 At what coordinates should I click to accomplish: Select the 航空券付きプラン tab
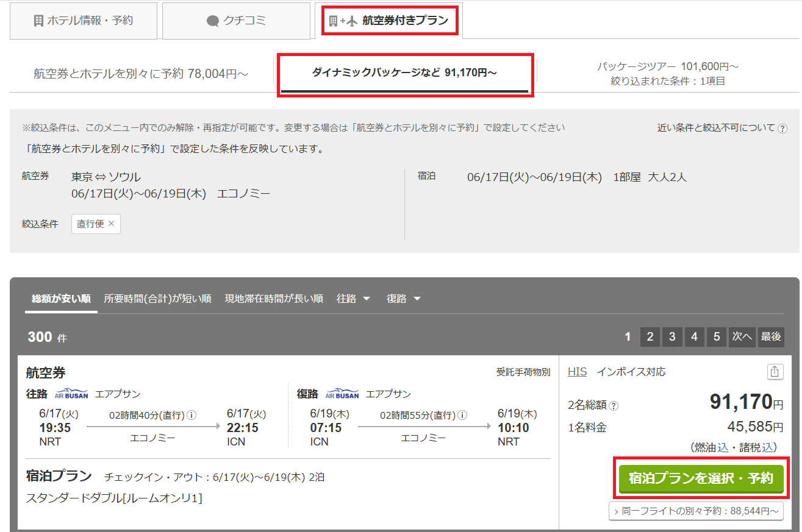(x=390, y=21)
